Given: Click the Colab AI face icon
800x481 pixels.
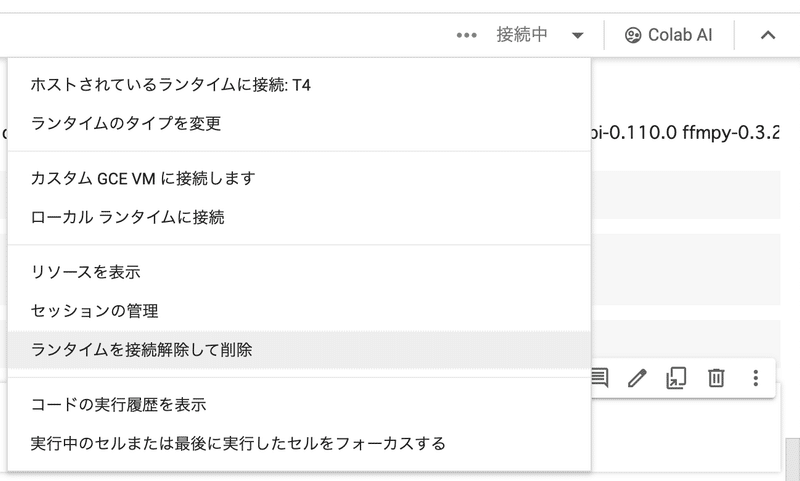Looking at the screenshot, I should coord(633,35).
